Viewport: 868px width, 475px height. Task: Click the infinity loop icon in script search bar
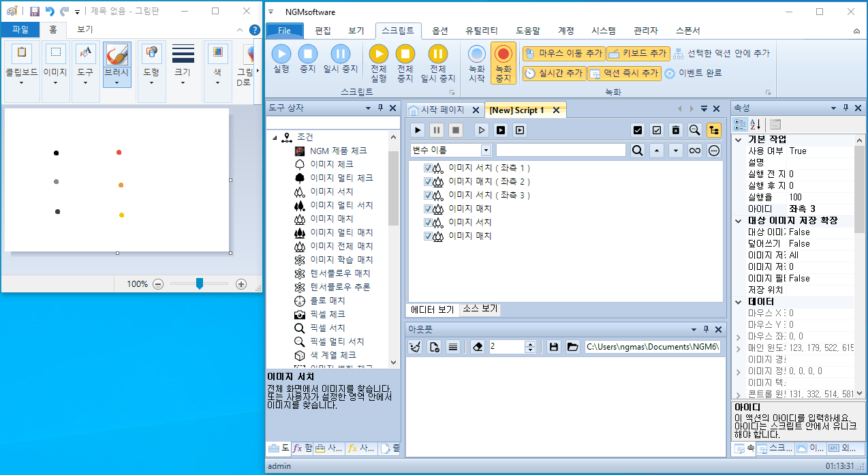(695, 151)
